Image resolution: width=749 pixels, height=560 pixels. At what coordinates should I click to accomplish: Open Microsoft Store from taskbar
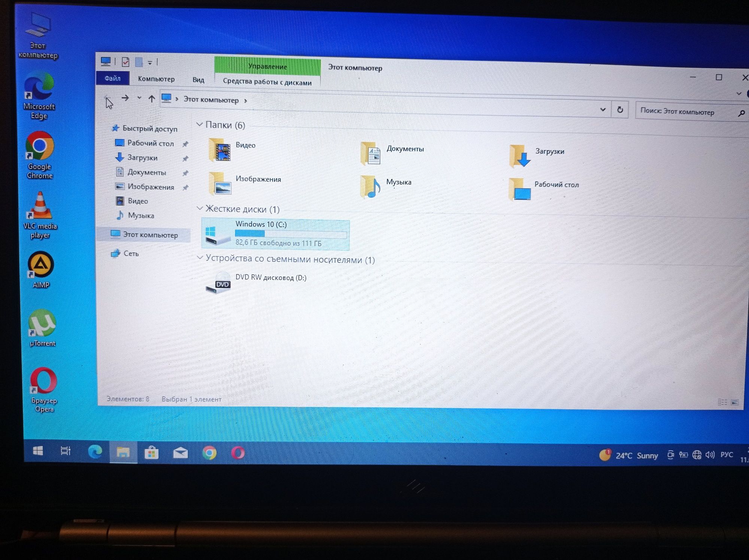click(x=151, y=453)
